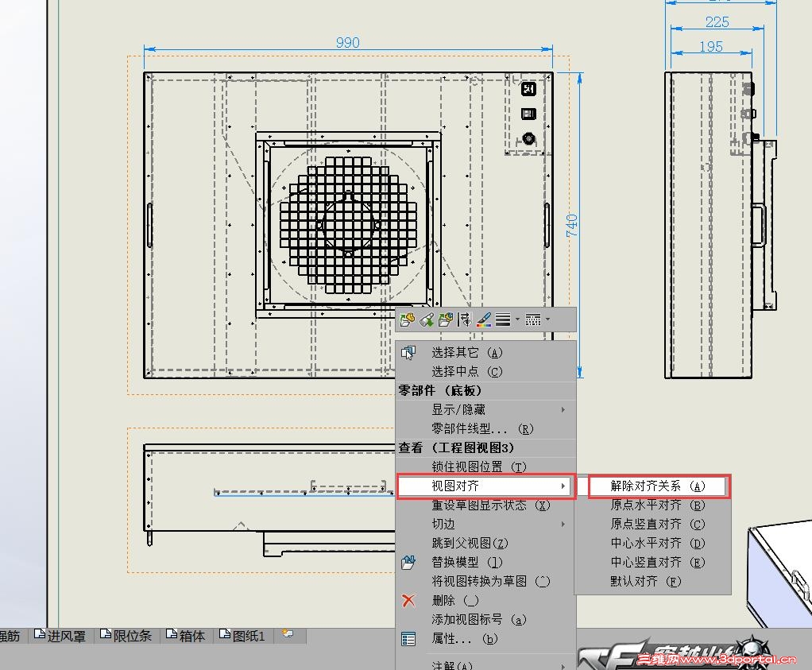This screenshot has height=670, width=812.
Task: Choose 删除 with red X icon
Action: coord(485,601)
